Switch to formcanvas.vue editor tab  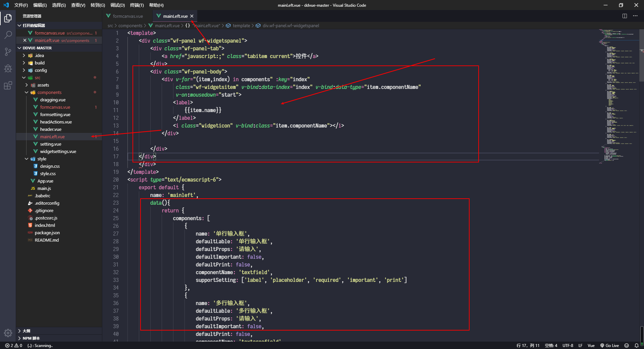click(127, 16)
